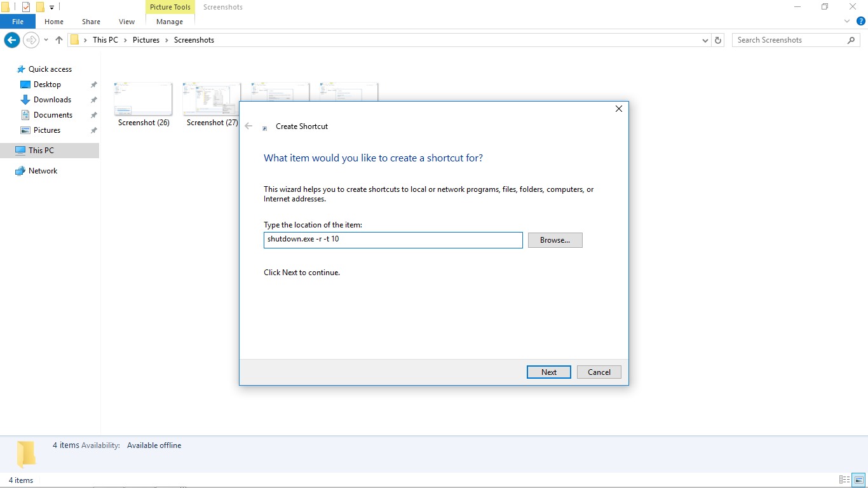Click the pin icon beside Pictures

93,130
